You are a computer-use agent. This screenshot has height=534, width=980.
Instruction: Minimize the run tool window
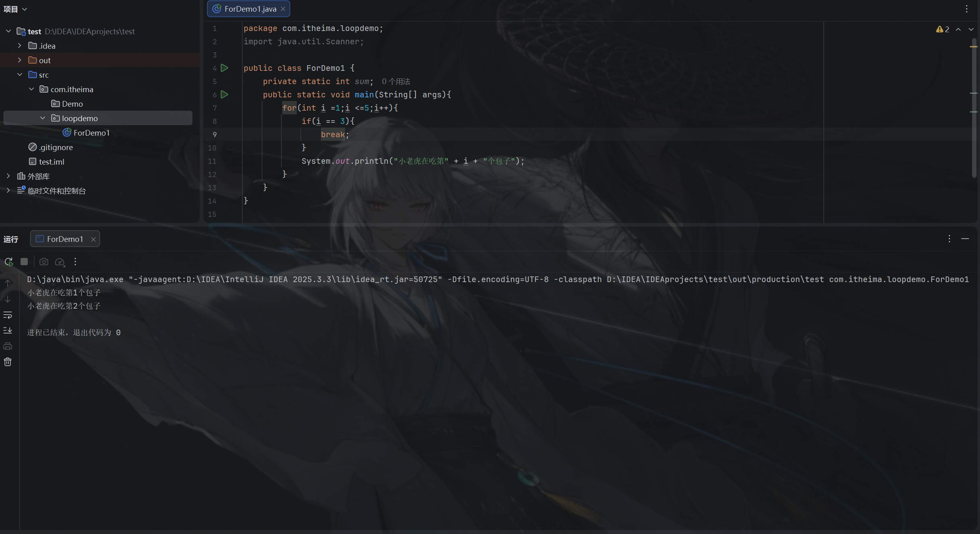tap(965, 239)
